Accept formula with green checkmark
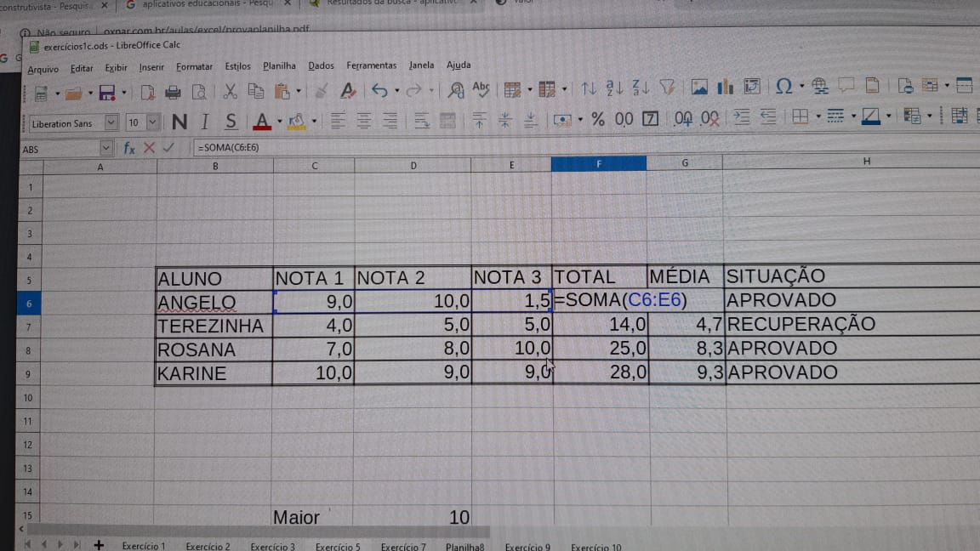This screenshot has width=980, height=551. [x=168, y=147]
